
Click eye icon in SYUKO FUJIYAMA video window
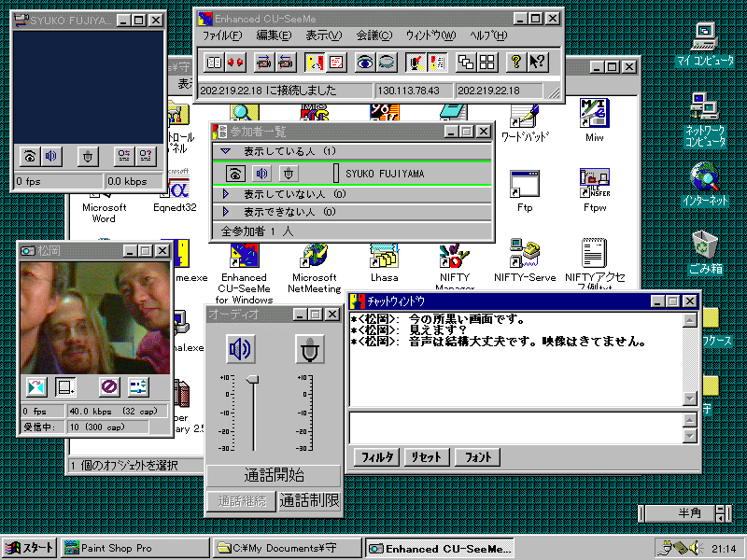(x=30, y=156)
